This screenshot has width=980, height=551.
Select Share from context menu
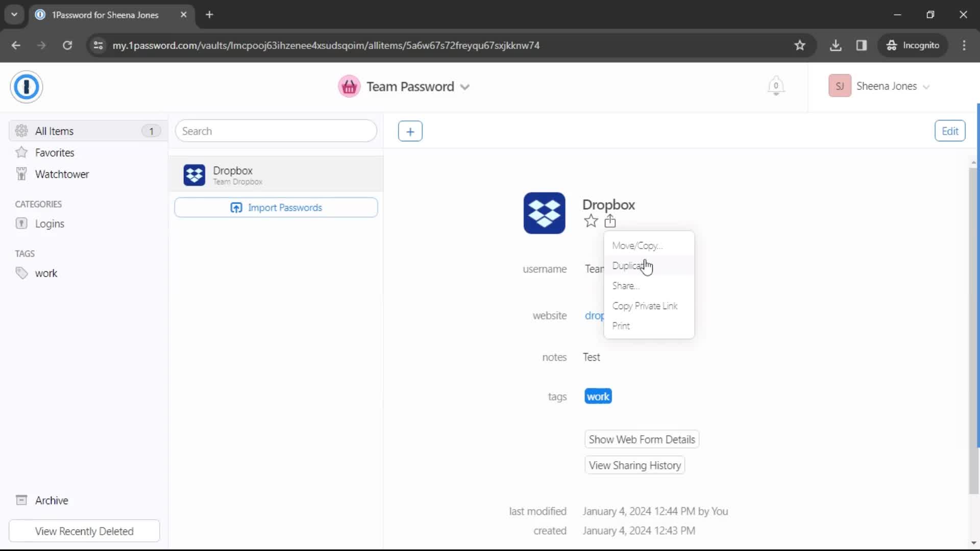click(x=625, y=285)
